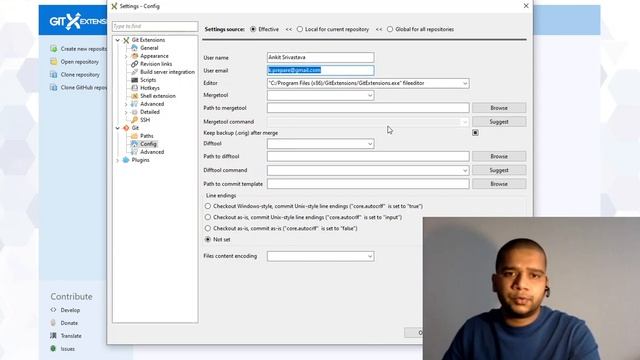Select the Not set line endings option
Viewport: 640px width, 360px height.
pos(208,239)
